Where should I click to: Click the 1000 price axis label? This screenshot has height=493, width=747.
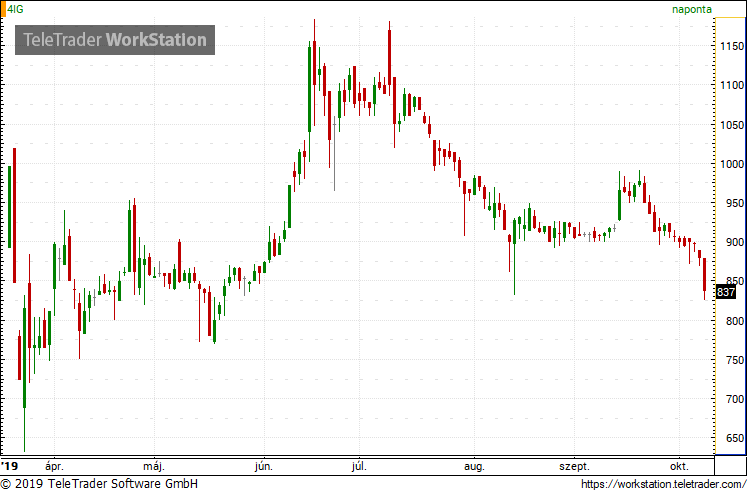[x=732, y=164]
